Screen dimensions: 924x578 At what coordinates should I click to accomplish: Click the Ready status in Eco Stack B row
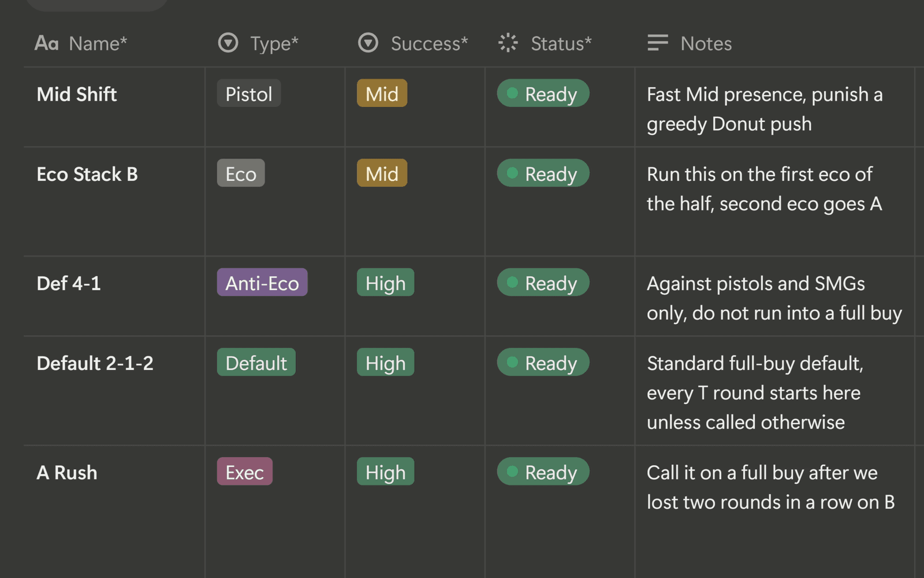click(543, 173)
